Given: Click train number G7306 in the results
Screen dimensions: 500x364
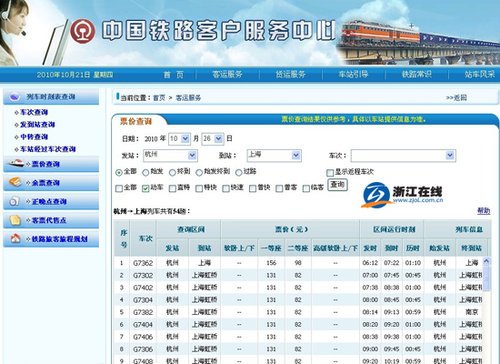Looking at the screenshot, I should (x=143, y=349).
